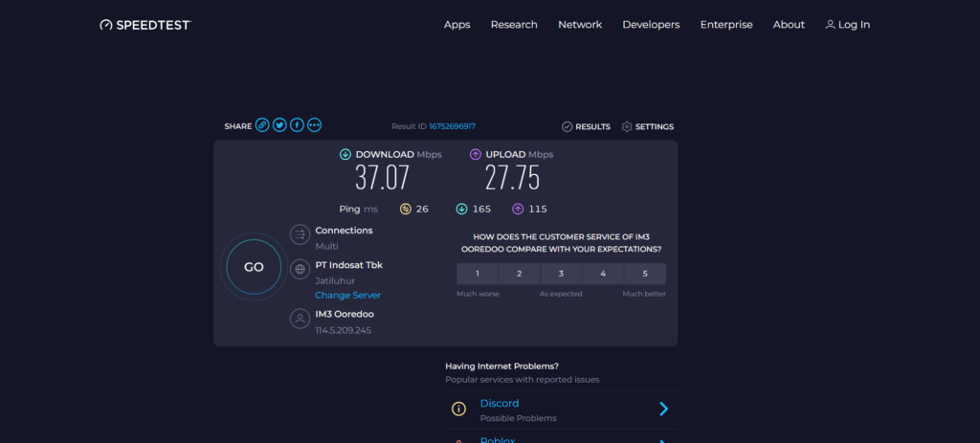Copy result link via share link icon
This screenshot has width=980, height=443.
262,125
